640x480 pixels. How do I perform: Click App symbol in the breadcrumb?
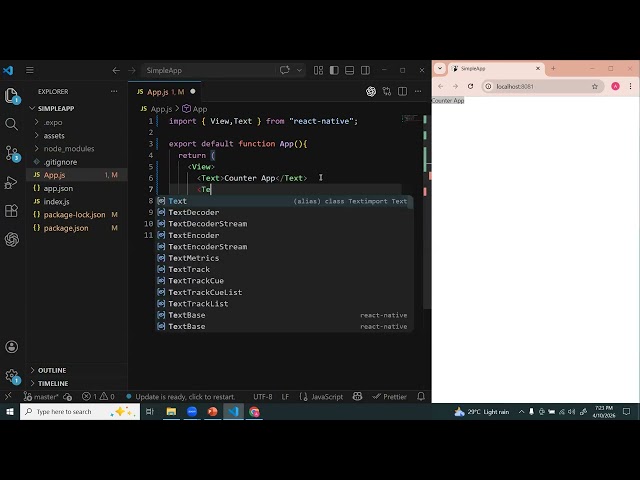(195, 109)
